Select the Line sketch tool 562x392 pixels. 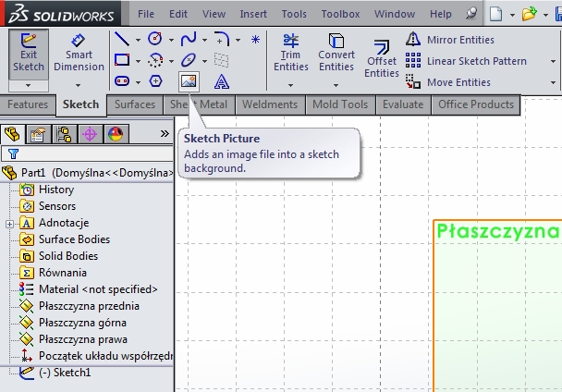coord(122,39)
